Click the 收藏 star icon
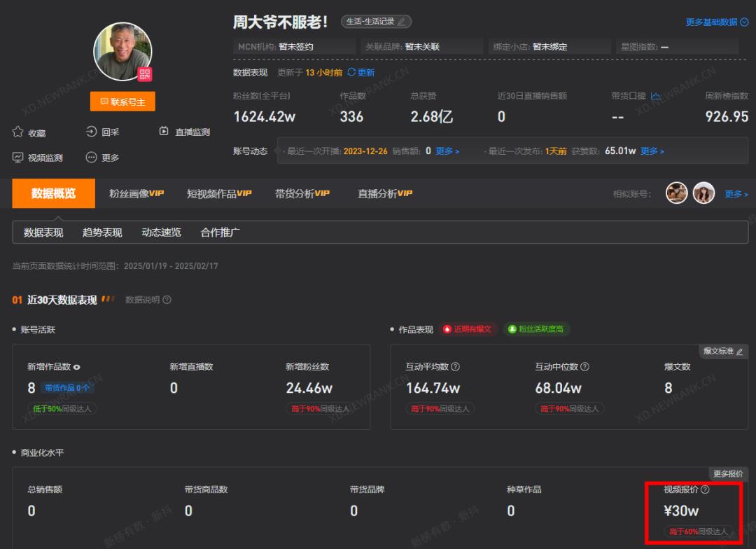 [18, 132]
